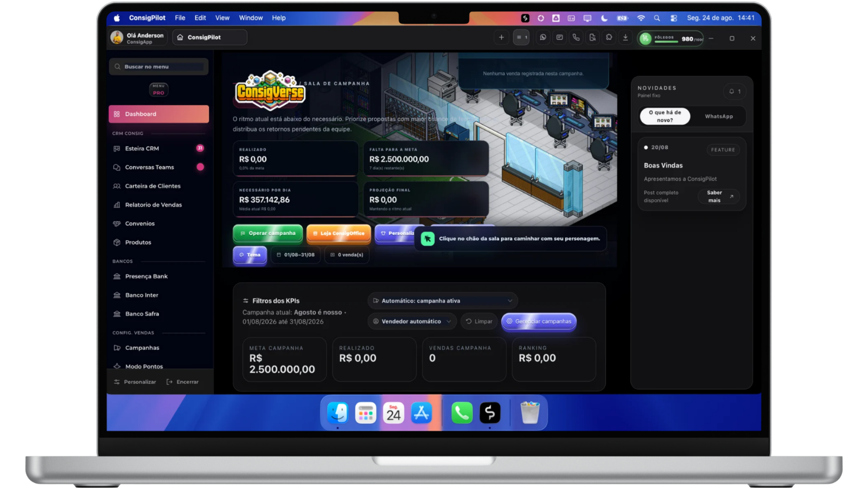
Task: Switch to the WhatsApp tab in Novidades
Action: pyautogui.click(x=719, y=117)
